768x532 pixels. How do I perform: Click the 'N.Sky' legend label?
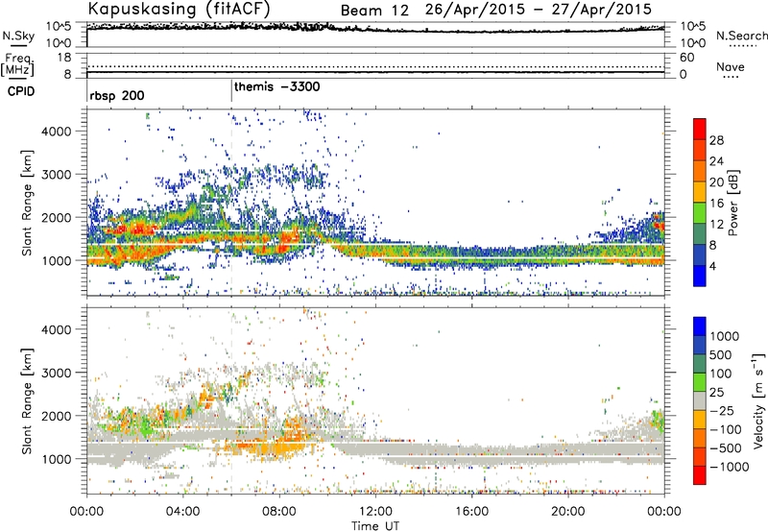click(x=18, y=36)
